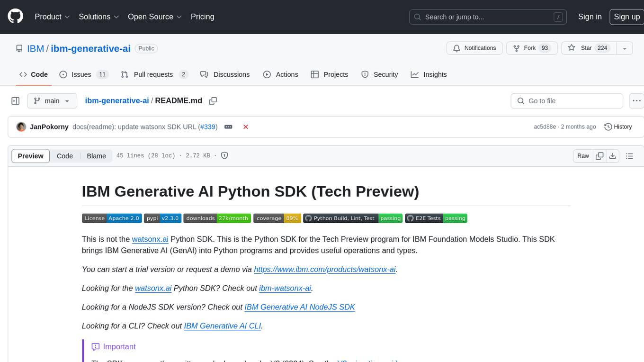Open the ibm-watsonx-ai link

pos(285,288)
